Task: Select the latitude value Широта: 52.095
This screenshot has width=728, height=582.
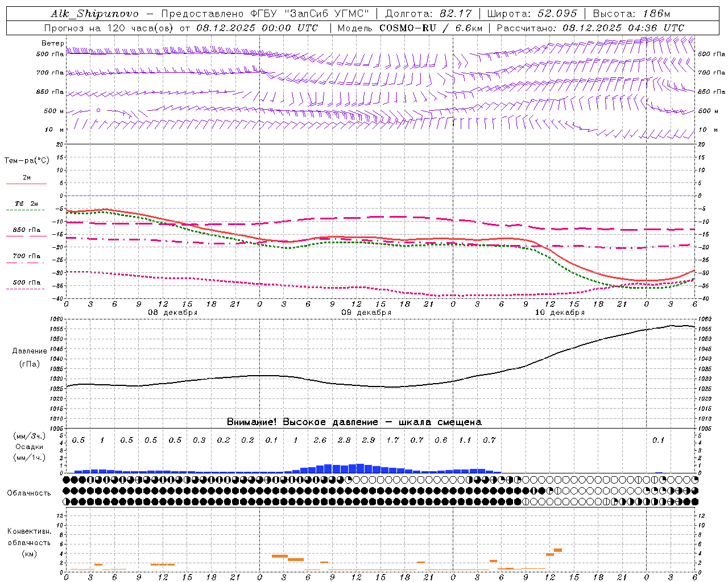Action: point(532,14)
